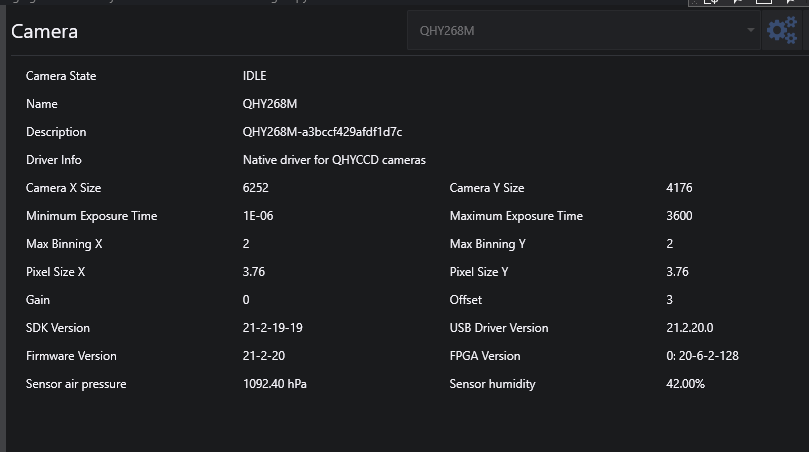This screenshot has width=809, height=452.
Task: Click the Sensor air pressure label
Action: point(76,384)
